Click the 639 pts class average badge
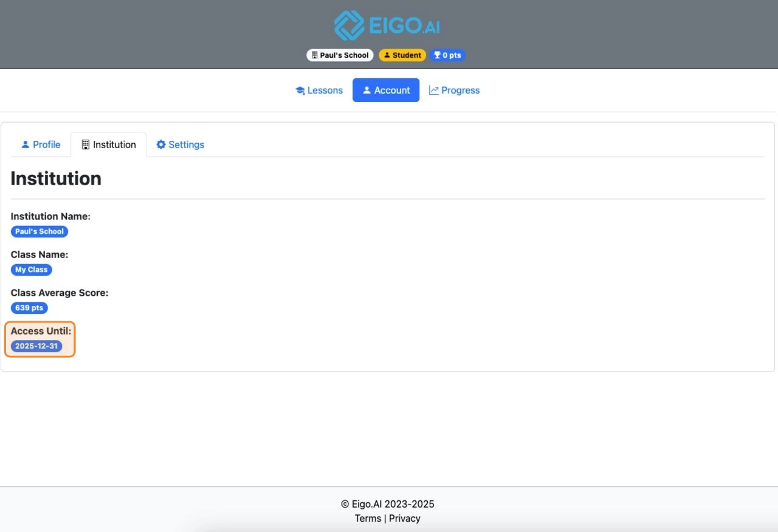778x532 pixels. [x=29, y=308]
